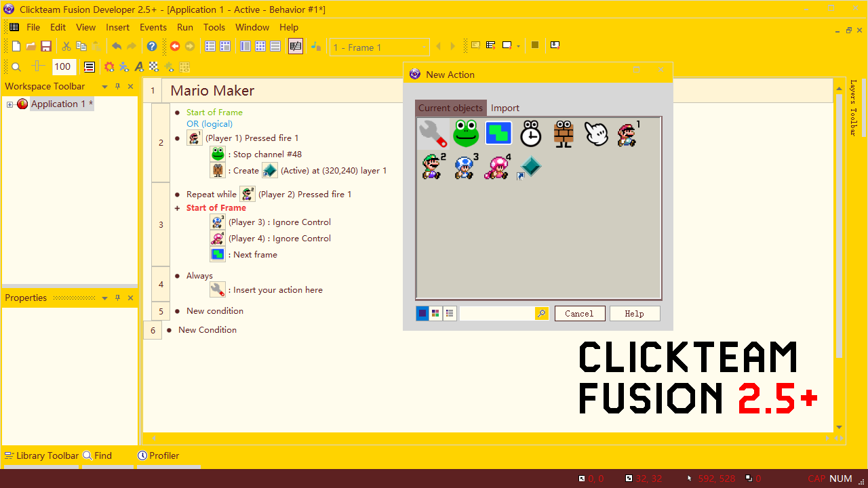Open the Run menu
Image resolution: width=868 pixels, height=488 pixels.
(185, 27)
